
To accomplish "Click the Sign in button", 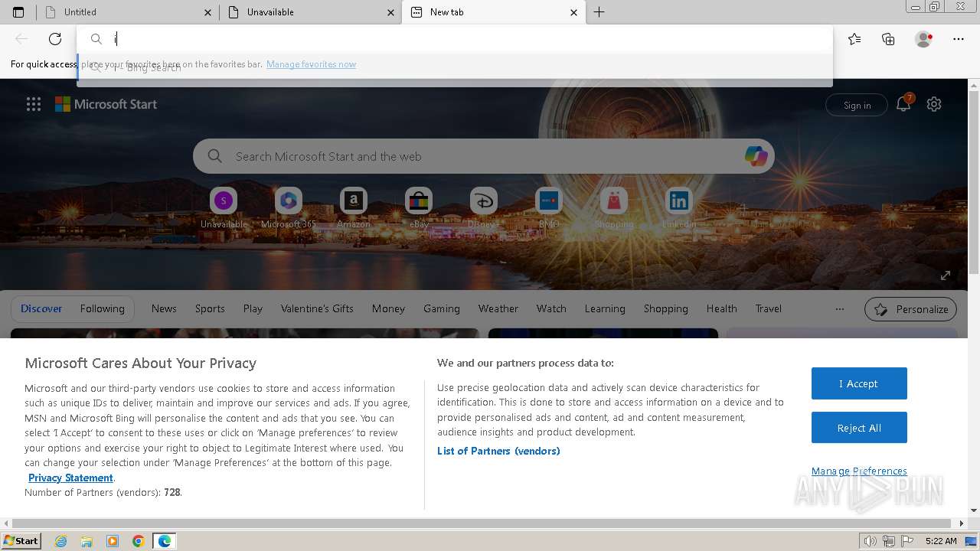I will click(857, 106).
